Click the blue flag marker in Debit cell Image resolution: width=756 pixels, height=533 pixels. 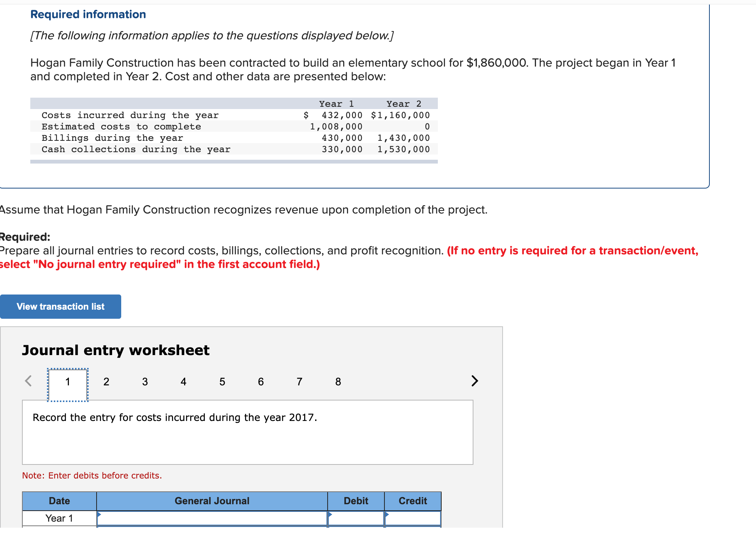(330, 515)
